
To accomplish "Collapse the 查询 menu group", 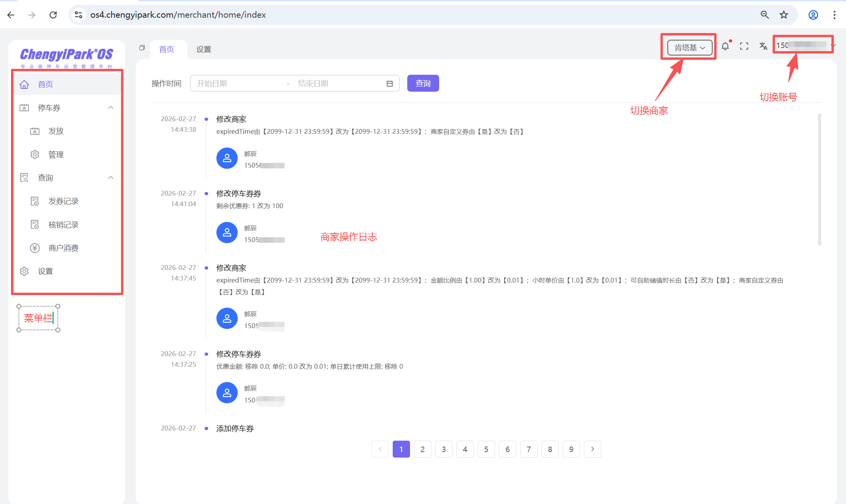I will pos(111,177).
